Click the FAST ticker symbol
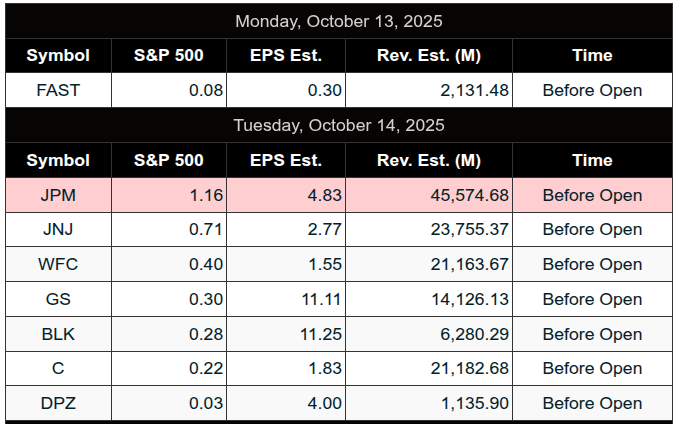This screenshot has width=683, height=424. [58, 90]
